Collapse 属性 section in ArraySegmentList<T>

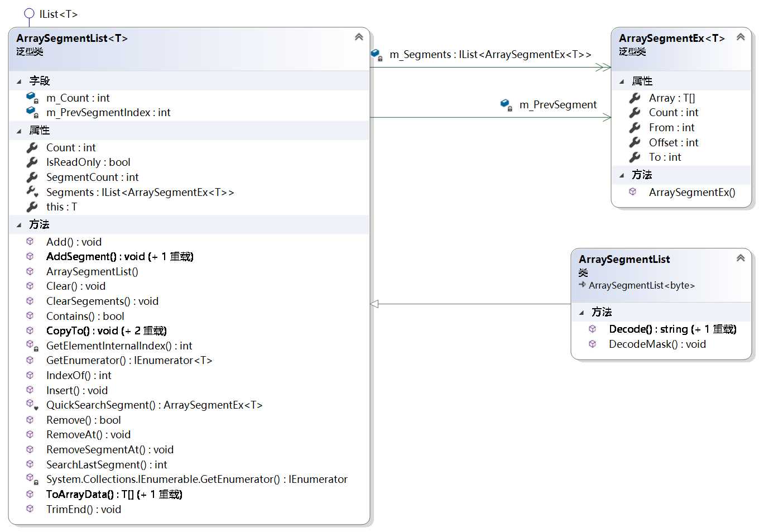tap(19, 131)
